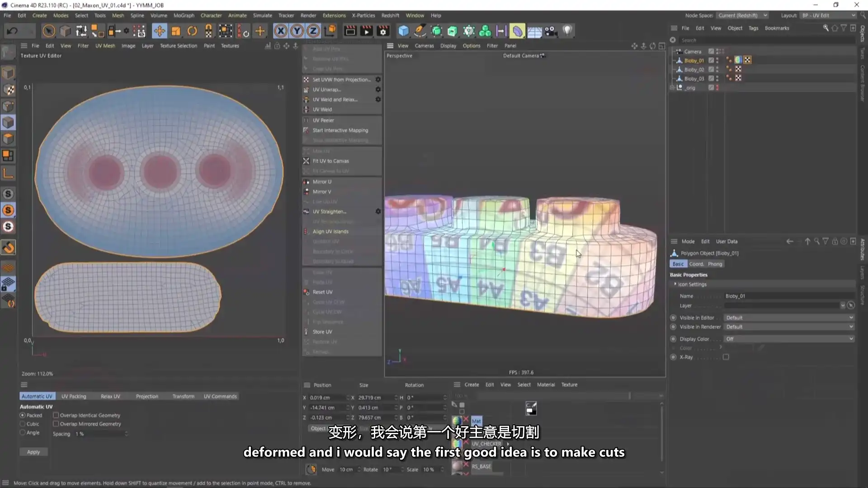Open the MoGraph menu
The width and height of the screenshot is (868, 488).
click(184, 15)
